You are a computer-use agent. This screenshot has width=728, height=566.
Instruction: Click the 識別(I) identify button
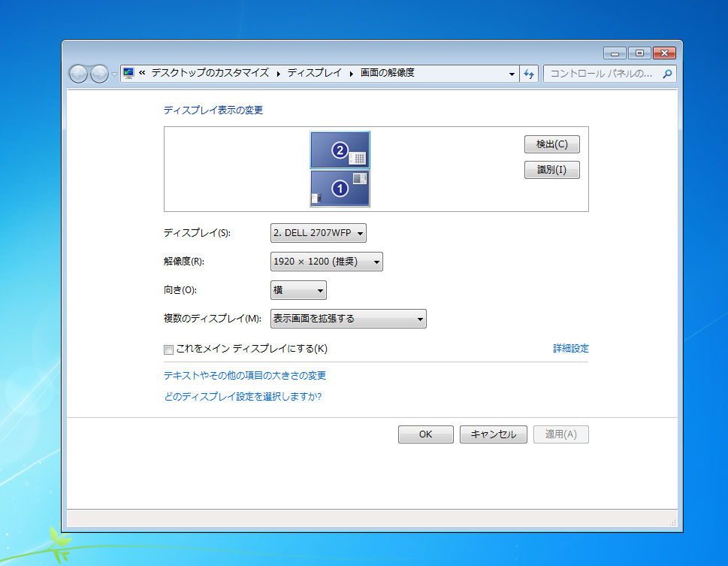coord(551,170)
